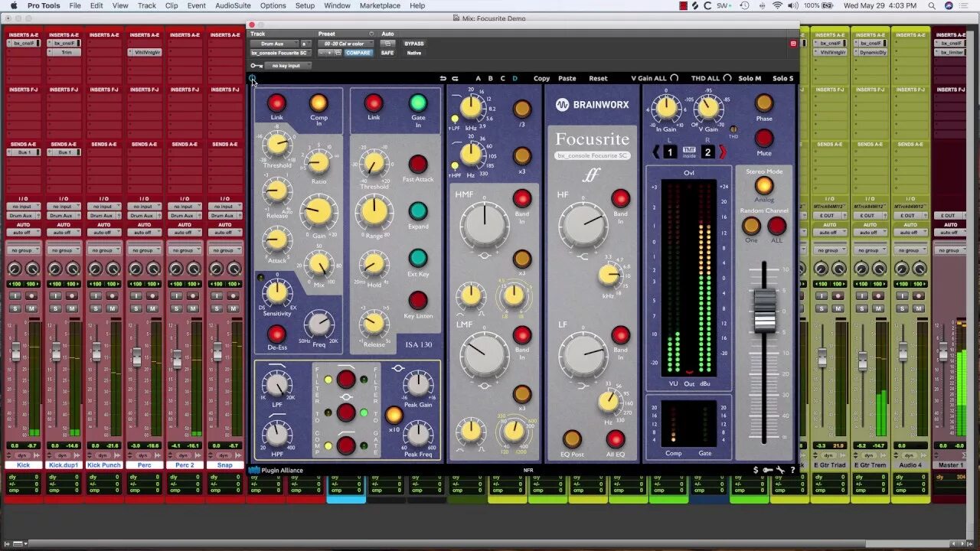Click the plugin redo arrow
980x551 pixels.
click(455, 78)
